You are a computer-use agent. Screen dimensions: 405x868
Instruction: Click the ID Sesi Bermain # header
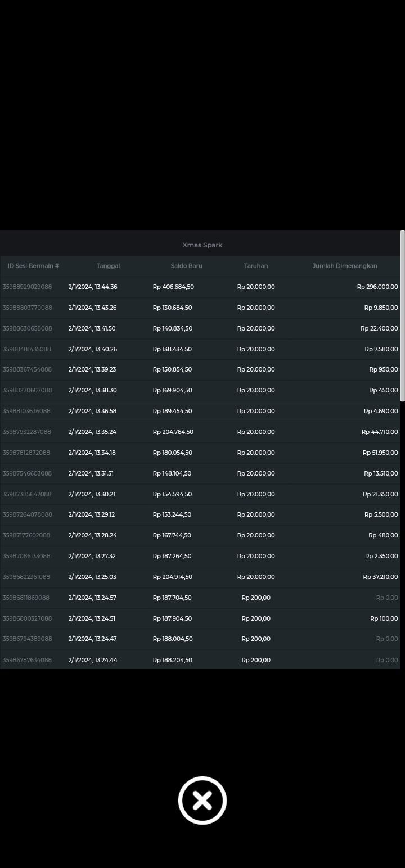coord(33,266)
